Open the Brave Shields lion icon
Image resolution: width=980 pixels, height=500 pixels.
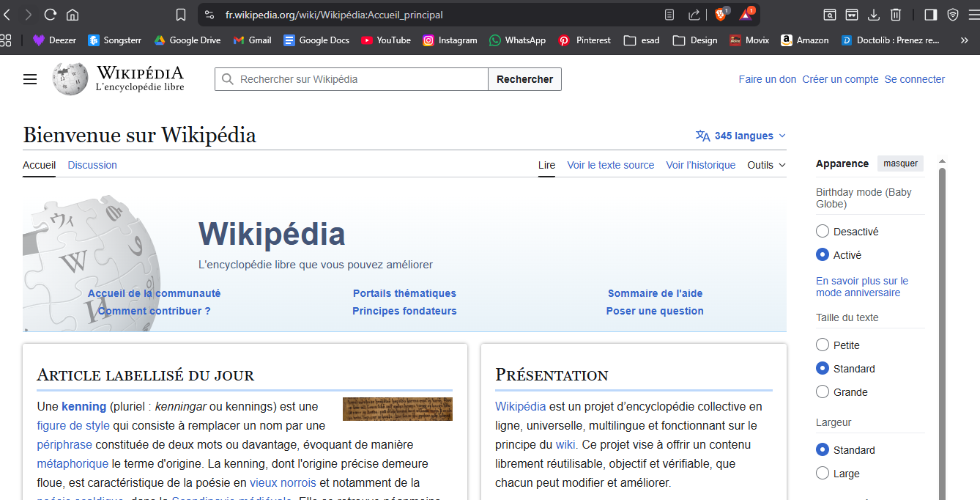coord(721,15)
